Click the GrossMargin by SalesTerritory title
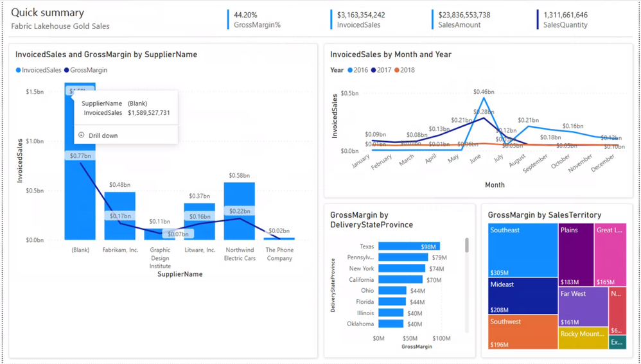This screenshot has height=364, width=641. pos(544,215)
